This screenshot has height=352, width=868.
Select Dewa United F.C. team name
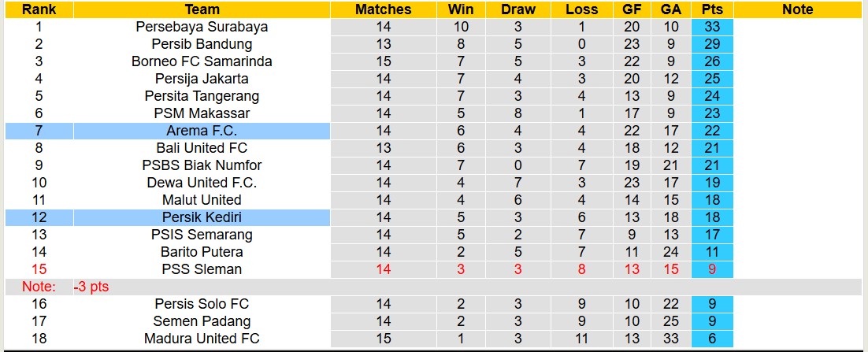202,183
